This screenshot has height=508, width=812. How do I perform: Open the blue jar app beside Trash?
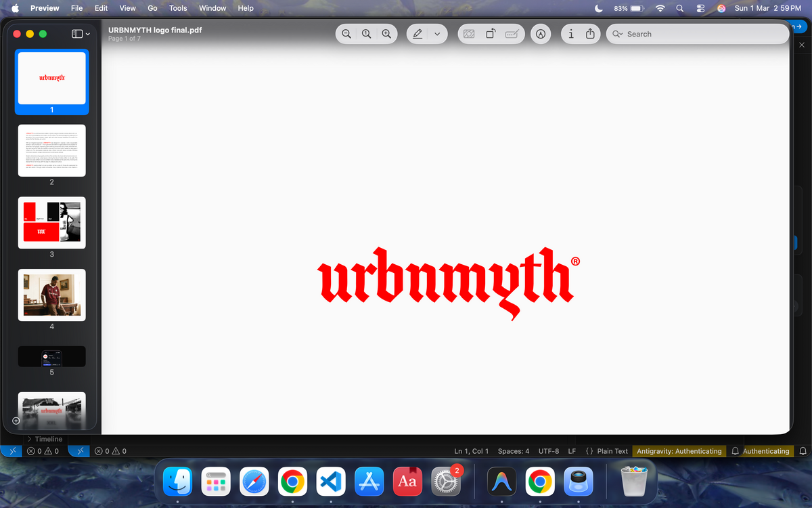coord(579,482)
